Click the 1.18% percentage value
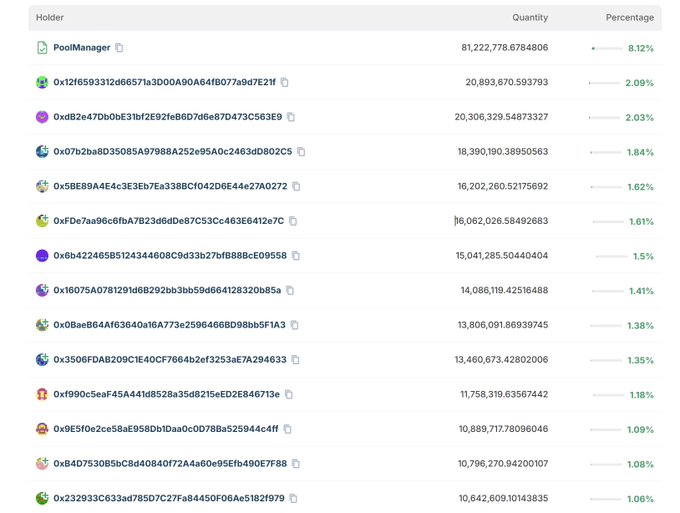The image size is (680, 513). pos(641,395)
